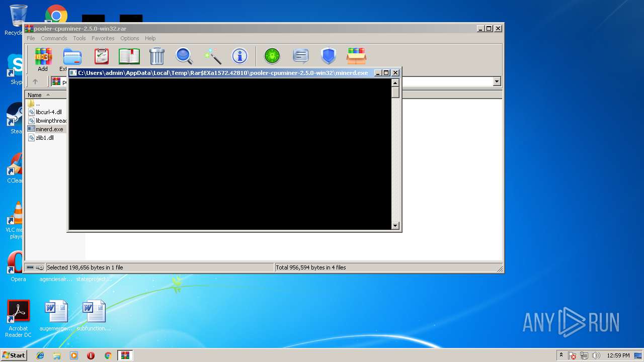Open the augemerger Word document icon
The image size is (644, 362).
[x=56, y=316]
